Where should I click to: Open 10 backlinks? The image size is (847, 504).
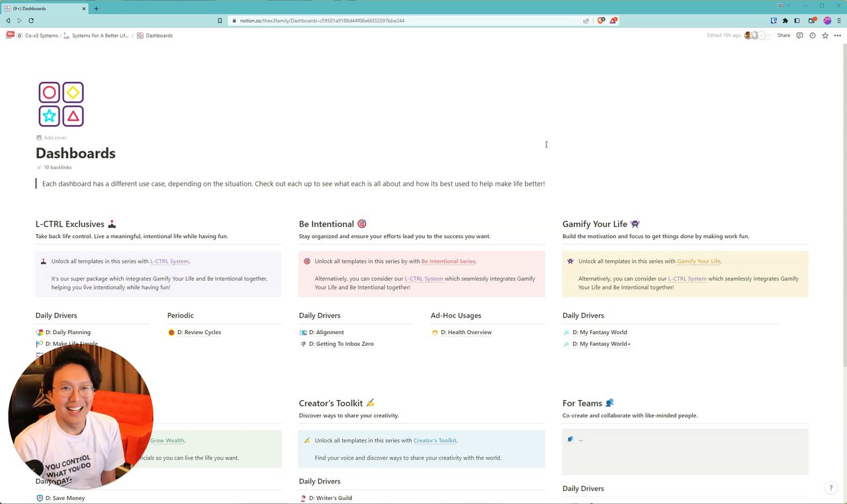click(x=54, y=167)
